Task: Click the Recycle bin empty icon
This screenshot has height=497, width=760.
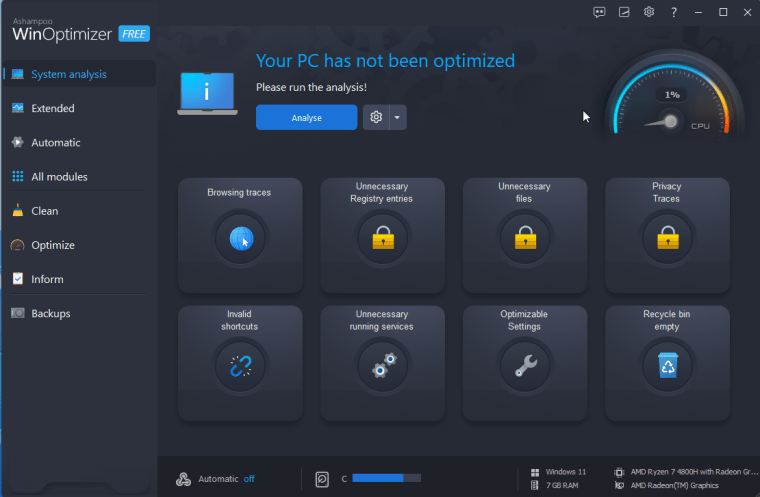Action: click(667, 366)
